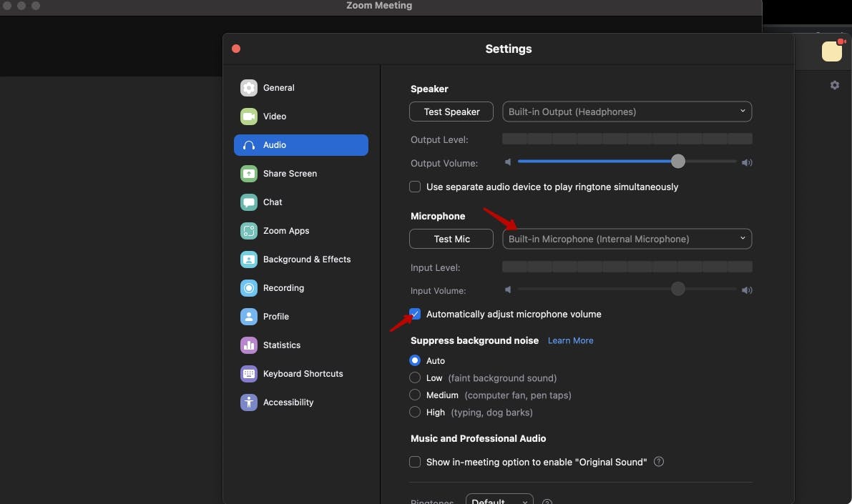Open Video settings via camera icon
The width and height of the screenshot is (852, 504).
click(249, 117)
